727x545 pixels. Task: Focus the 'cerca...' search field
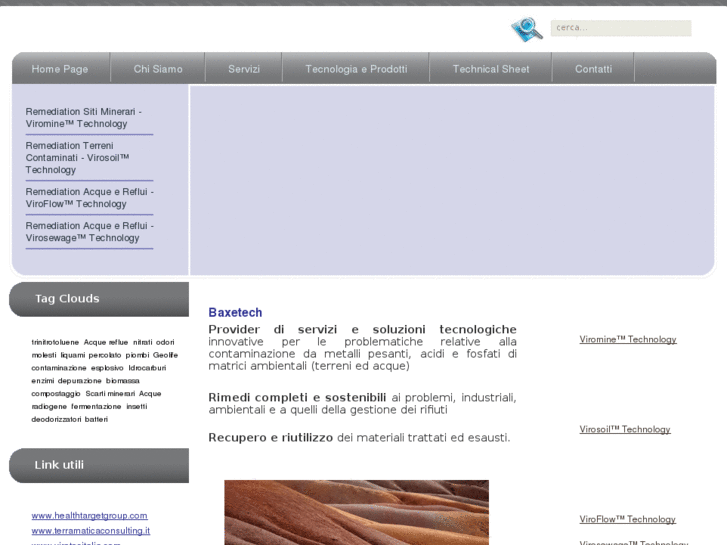click(621, 28)
